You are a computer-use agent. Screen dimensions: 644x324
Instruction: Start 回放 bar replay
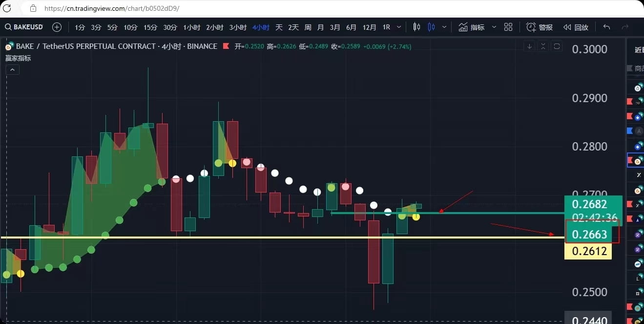click(576, 27)
